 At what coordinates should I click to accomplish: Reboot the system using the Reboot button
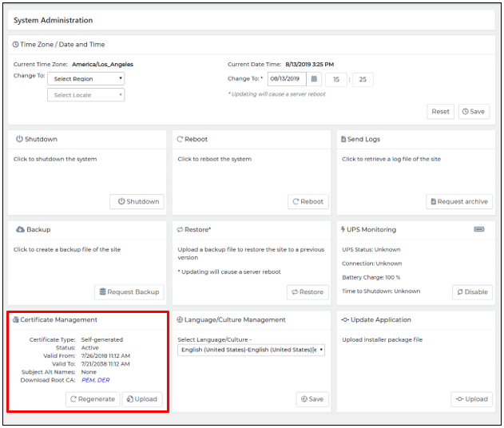[308, 201]
